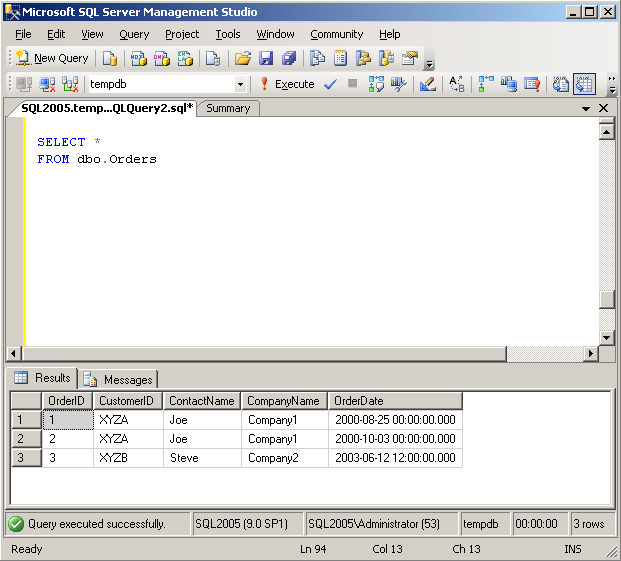Save the current query file

[x=266, y=58]
